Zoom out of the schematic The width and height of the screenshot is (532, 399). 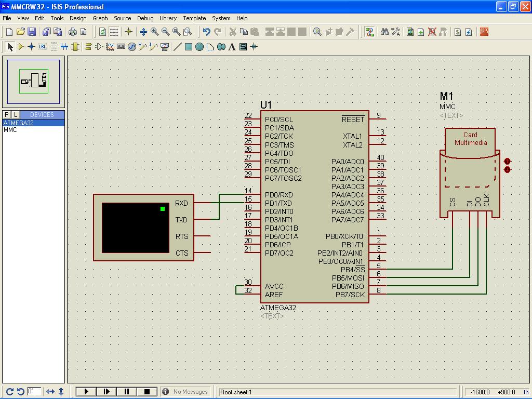pyautogui.click(x=166, y=32)
